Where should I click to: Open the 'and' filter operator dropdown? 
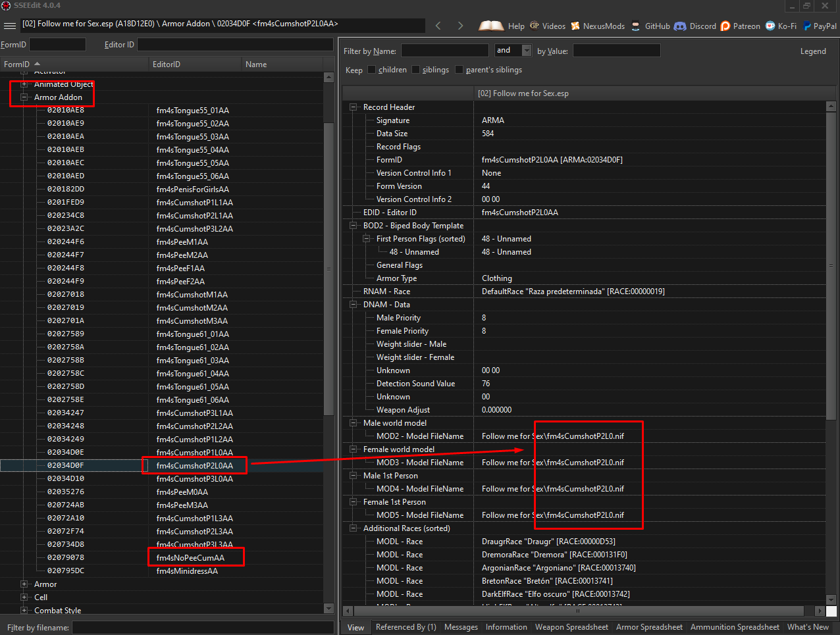[x=527, y=51]
